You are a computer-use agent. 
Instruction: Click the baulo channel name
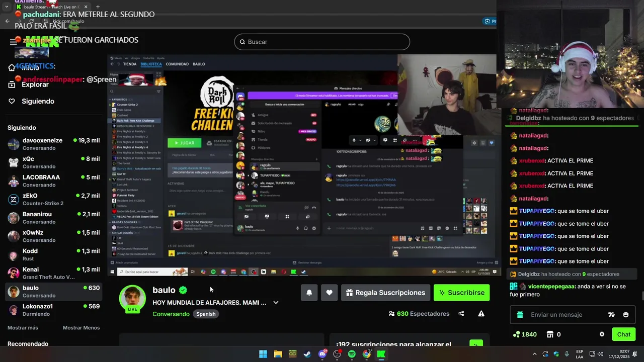164,290
